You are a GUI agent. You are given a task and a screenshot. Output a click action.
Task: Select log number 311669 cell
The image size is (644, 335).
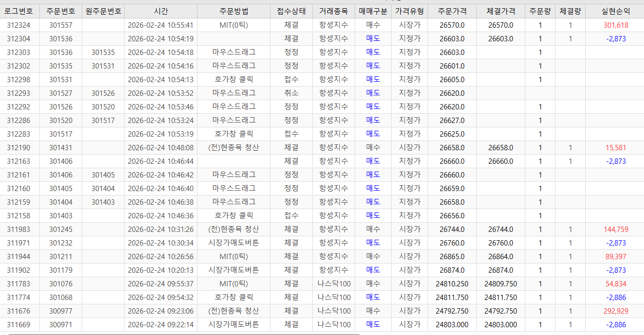click(19, 325)
